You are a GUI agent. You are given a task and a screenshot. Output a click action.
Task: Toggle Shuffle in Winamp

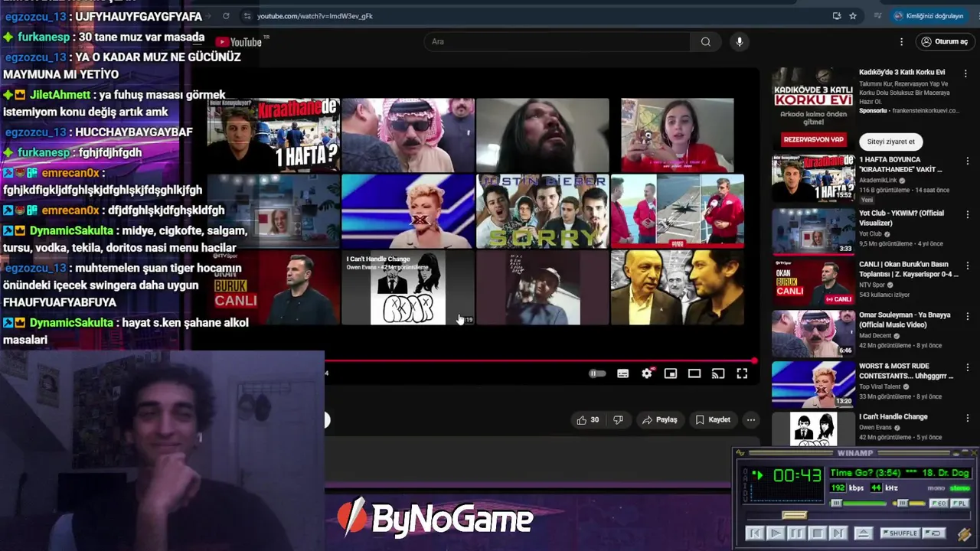point(900,533)
